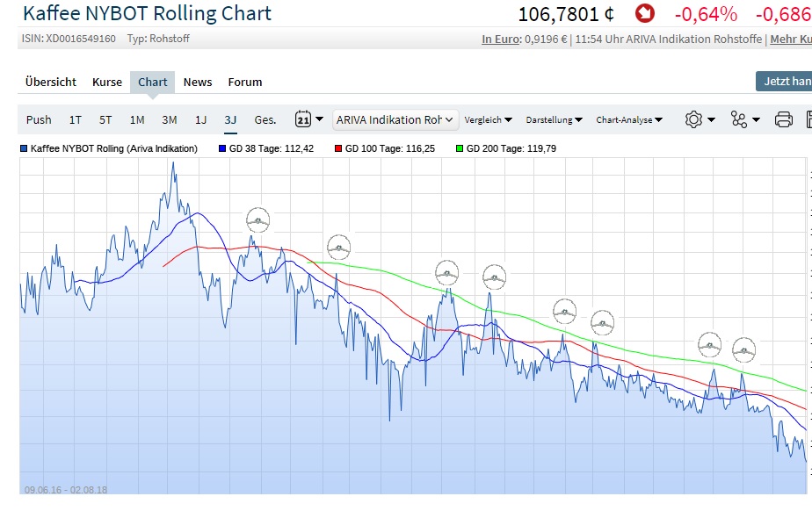The image size is (812, 518).
Task: Select the Push live period
Action: [x=39, y=120]
